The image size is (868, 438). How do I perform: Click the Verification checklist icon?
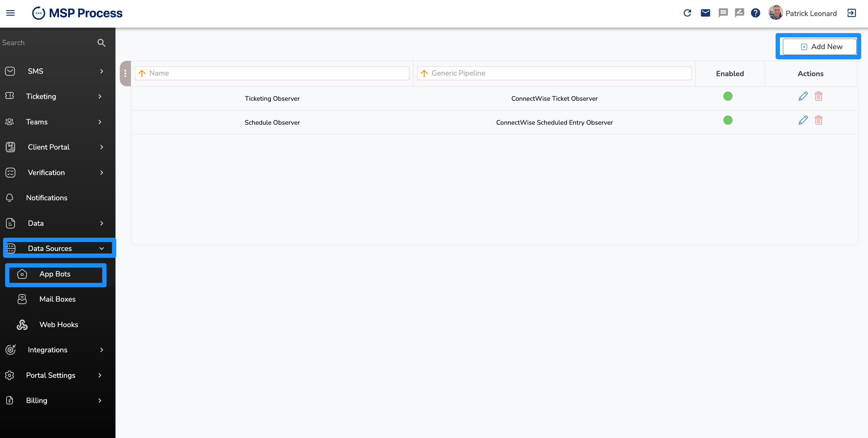[x=10, y=173]
